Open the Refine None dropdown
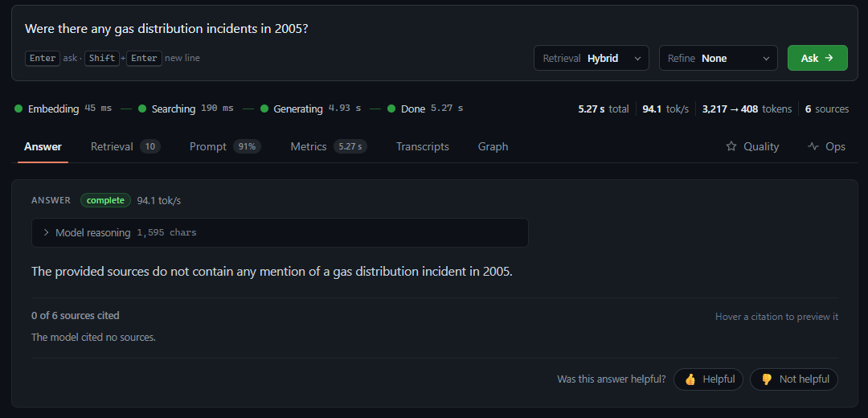Screen dimensions: 868x418 point(718,58)
